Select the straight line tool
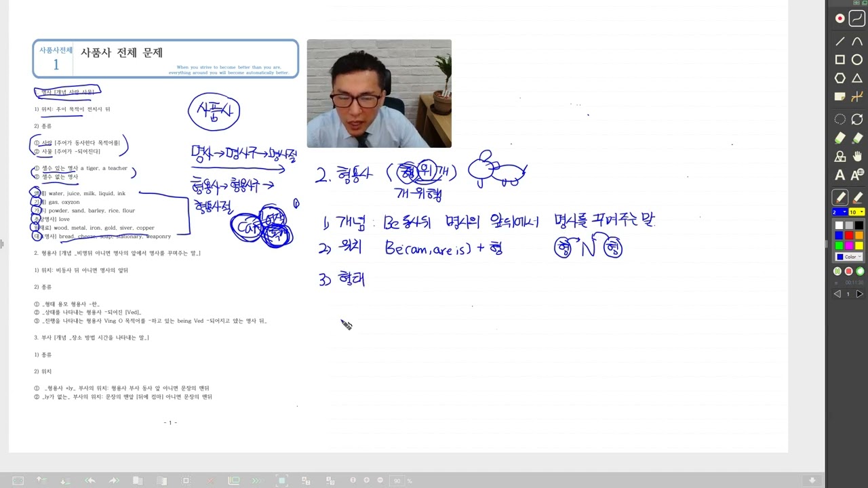 840,42
